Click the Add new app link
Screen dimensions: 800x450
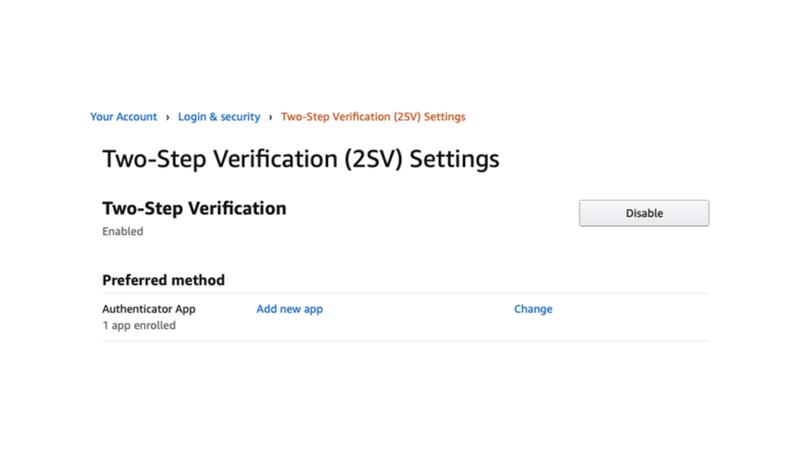click(289, 309)
